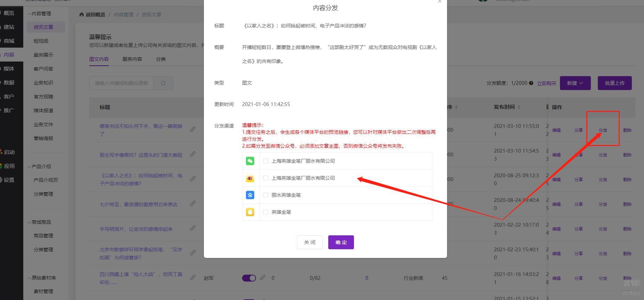
Task: Click the WeChat channel icon
Action: click(x=250, y=161)
